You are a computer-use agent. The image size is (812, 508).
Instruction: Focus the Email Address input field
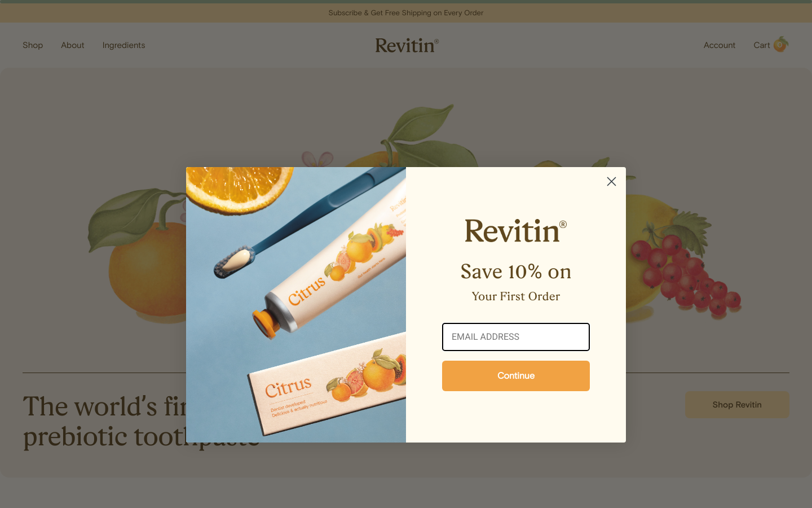(x=516, y=337)
